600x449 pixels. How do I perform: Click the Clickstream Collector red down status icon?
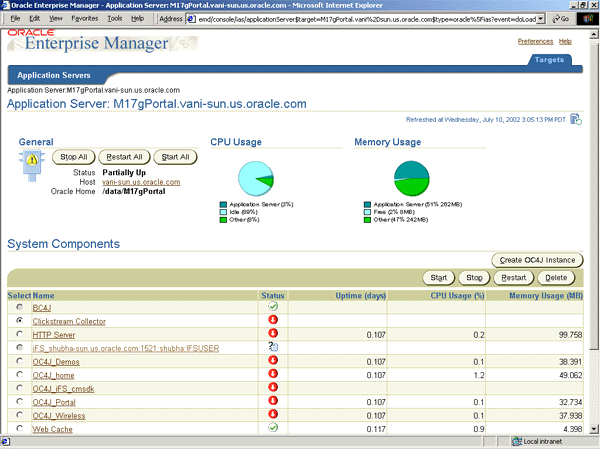(x=273, y=320)
